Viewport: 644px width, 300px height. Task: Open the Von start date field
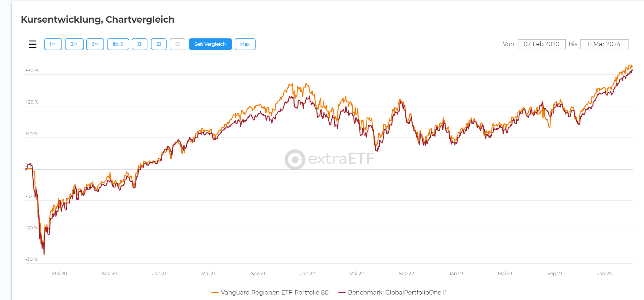click(x=541, y=44)
